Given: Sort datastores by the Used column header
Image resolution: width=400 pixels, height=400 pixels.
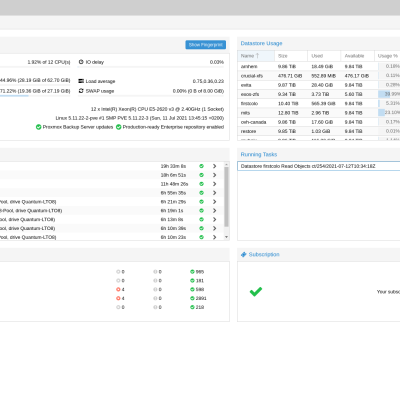Looking at the screenshot, I should [324, 56].
